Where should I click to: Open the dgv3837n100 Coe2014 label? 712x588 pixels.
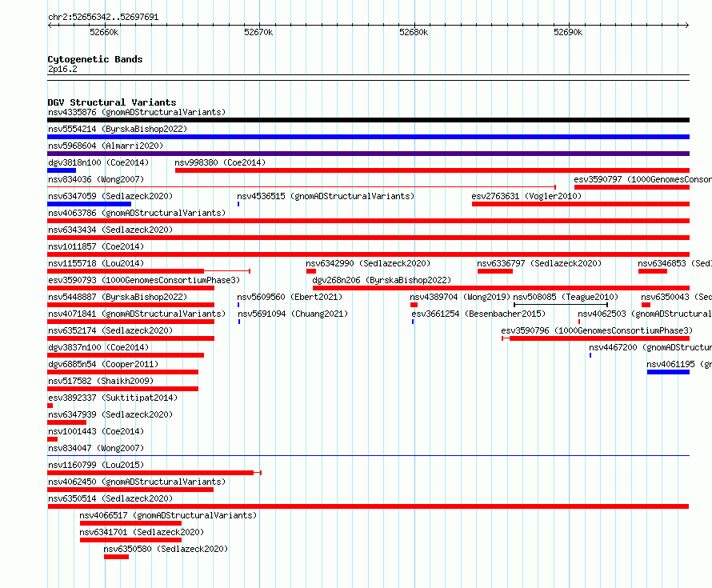coord(98,347)
